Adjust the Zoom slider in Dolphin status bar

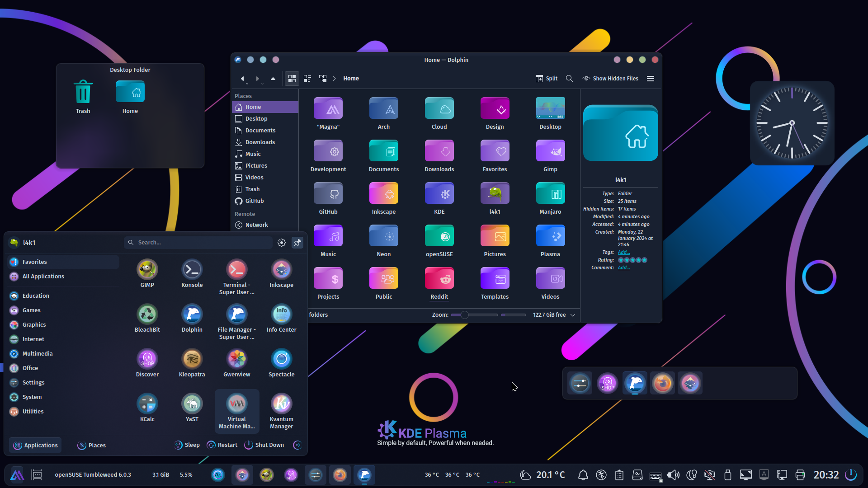point(474,315)
